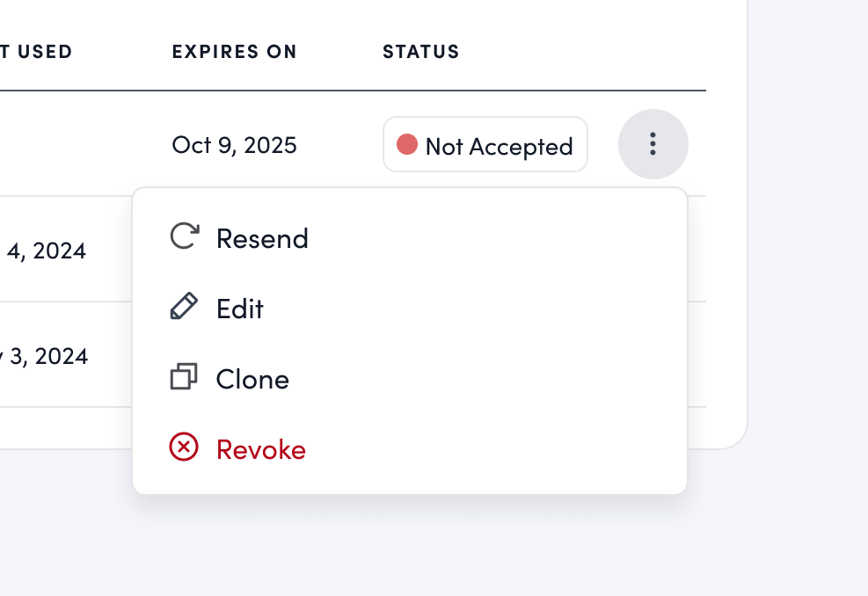This screenshot has height=596, width=868.
Task: Pick the Clone option text
Action: (x=252, y=380)
